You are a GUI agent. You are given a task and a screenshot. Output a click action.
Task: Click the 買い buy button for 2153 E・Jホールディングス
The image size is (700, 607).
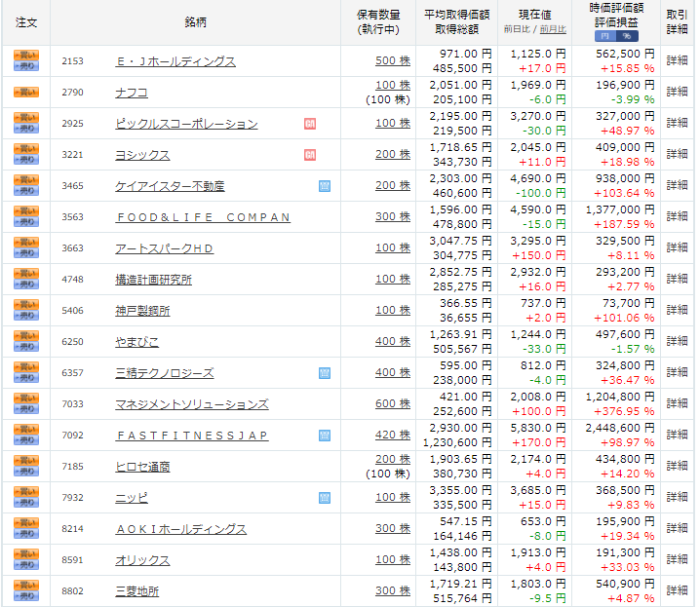coord(26,56)
